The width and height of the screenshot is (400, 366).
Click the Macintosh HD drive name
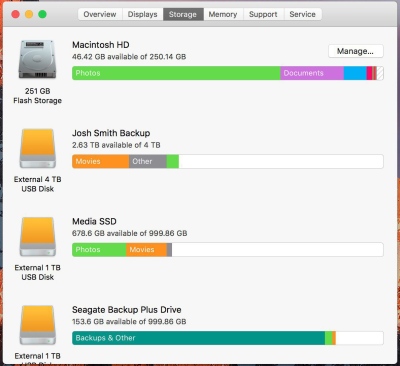tap(101, 45)
